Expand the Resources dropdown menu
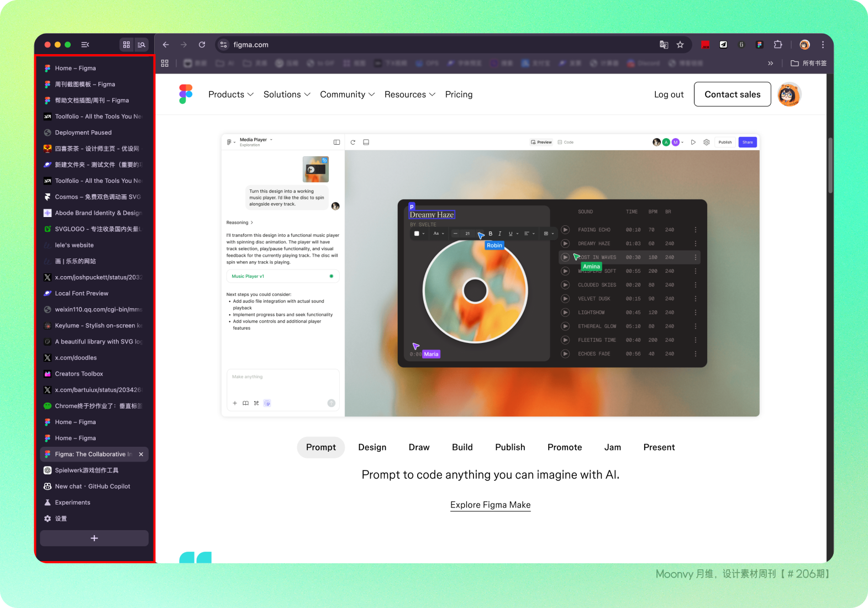868x608 pixels. pyautogui.click(x=409, y=94)
